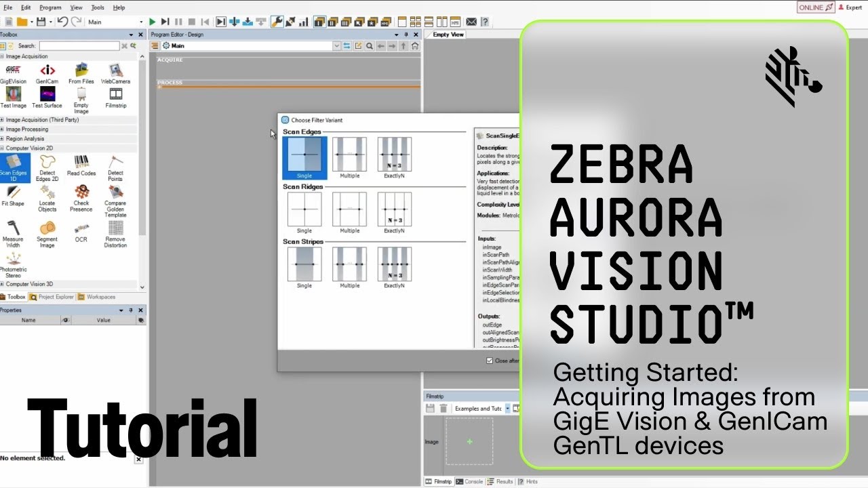868x488 pixels.
Task: Run the program with the green play button
Action: (153, 22)
